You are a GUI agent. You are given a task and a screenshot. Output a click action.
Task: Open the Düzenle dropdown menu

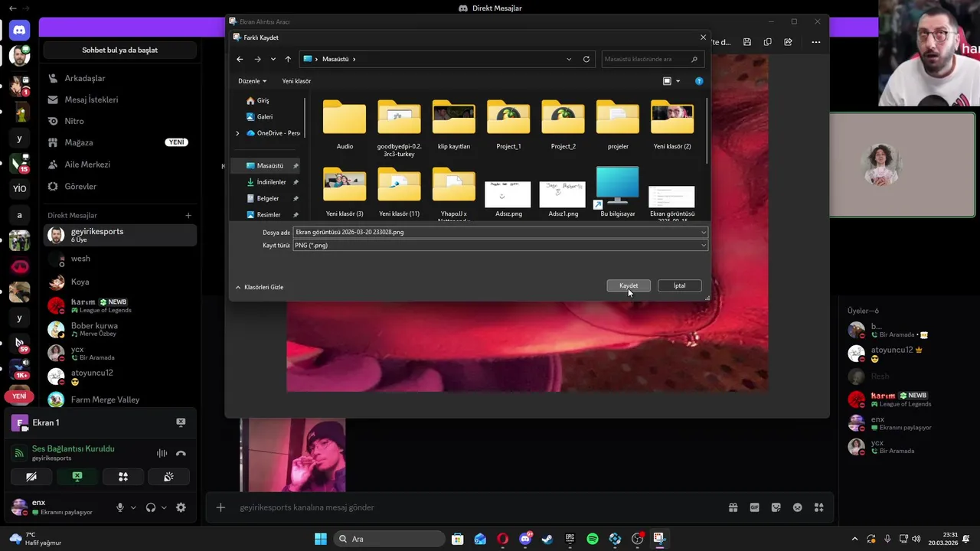[252, 81]
